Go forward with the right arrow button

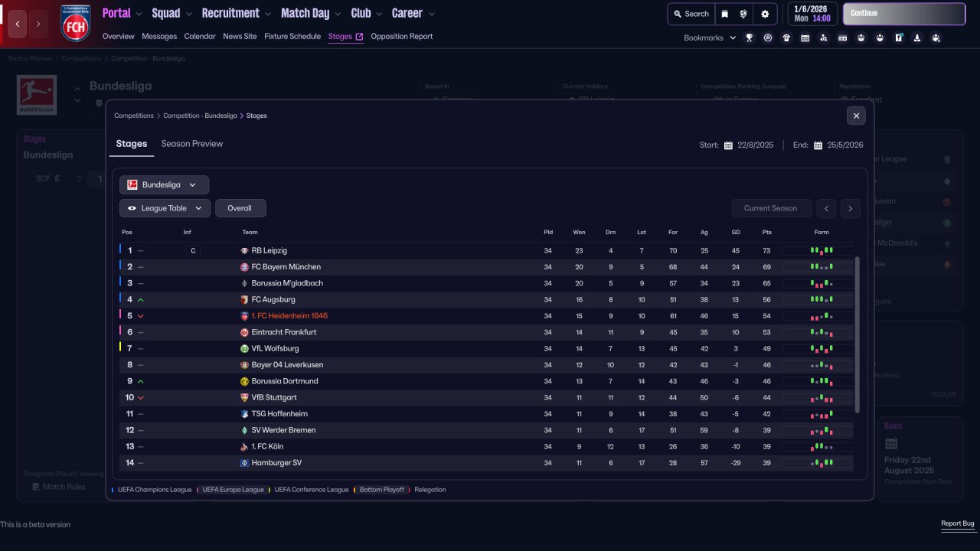[38, 24]
